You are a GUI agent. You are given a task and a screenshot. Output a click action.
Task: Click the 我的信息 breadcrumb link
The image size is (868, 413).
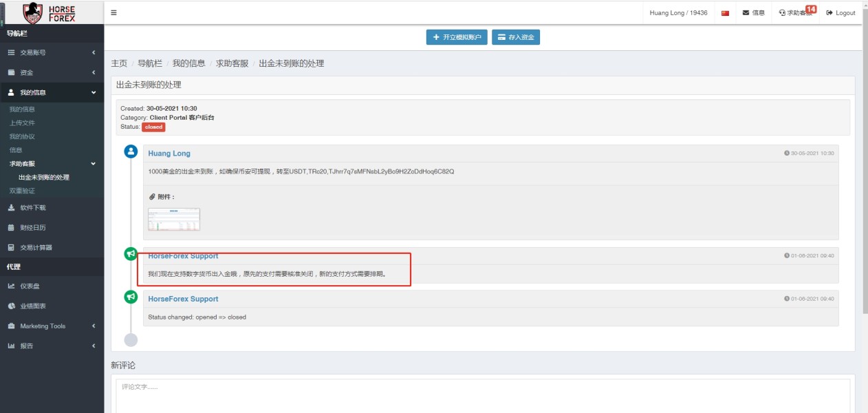[x=189, y=63]
